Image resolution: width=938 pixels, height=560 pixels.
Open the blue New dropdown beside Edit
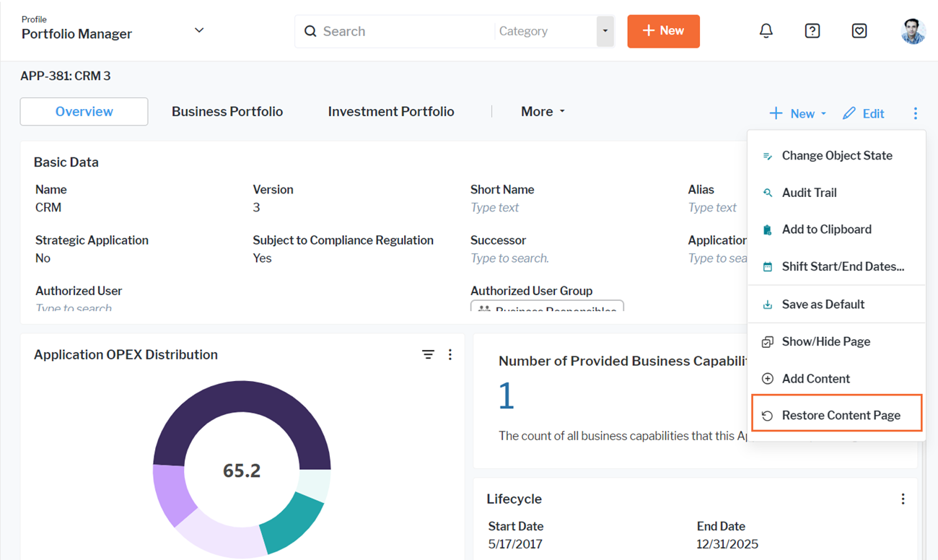tap(797, 113)
